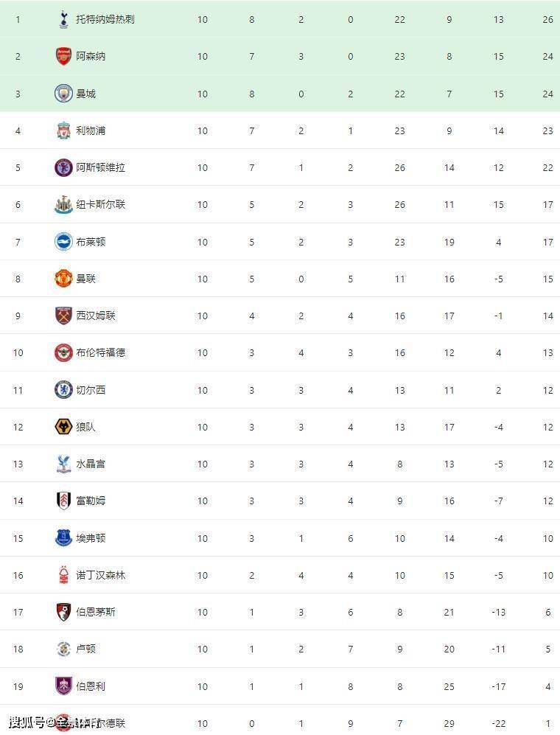Select the 埃弗顿 team name link
The height and width of the screenshot is (735, 560).
point(91,538)
